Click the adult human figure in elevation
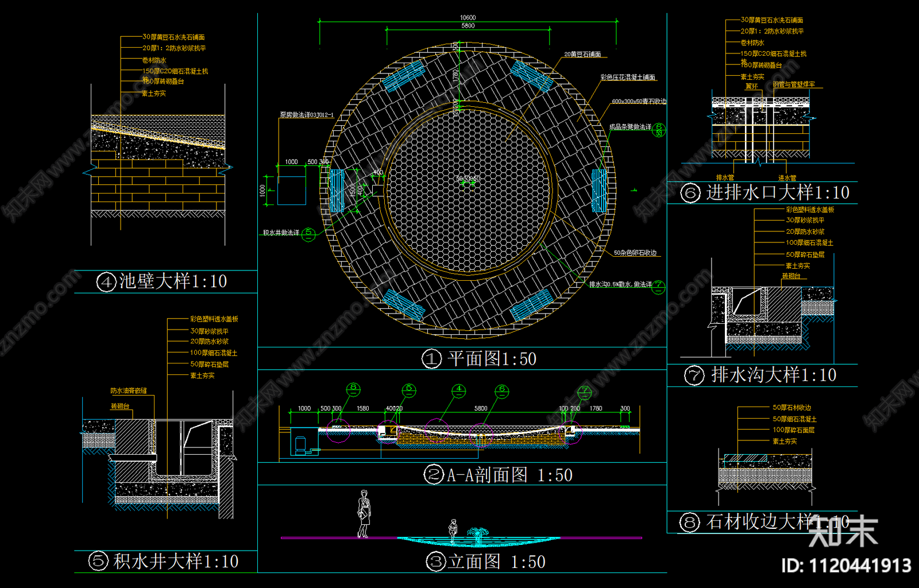This screenshot has height=588, width=919. point(364,514)
